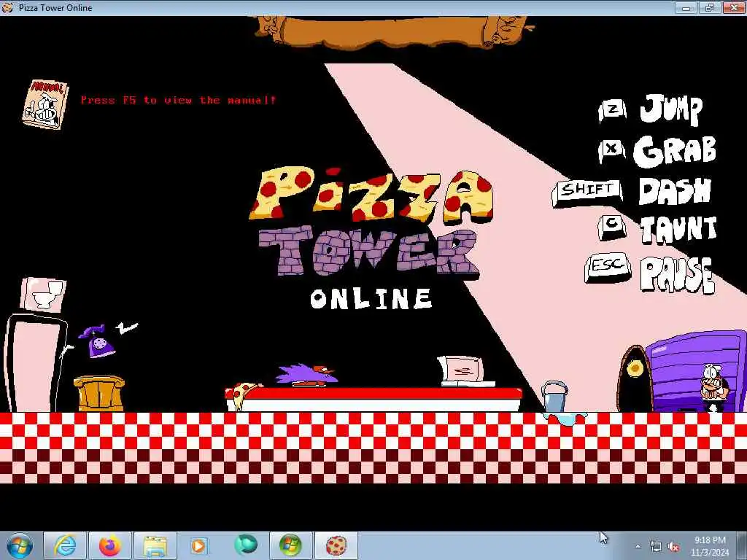This screenshot has width=747, height=560.
Task: Show hidden system tray icons
Action: click(638, 547)
